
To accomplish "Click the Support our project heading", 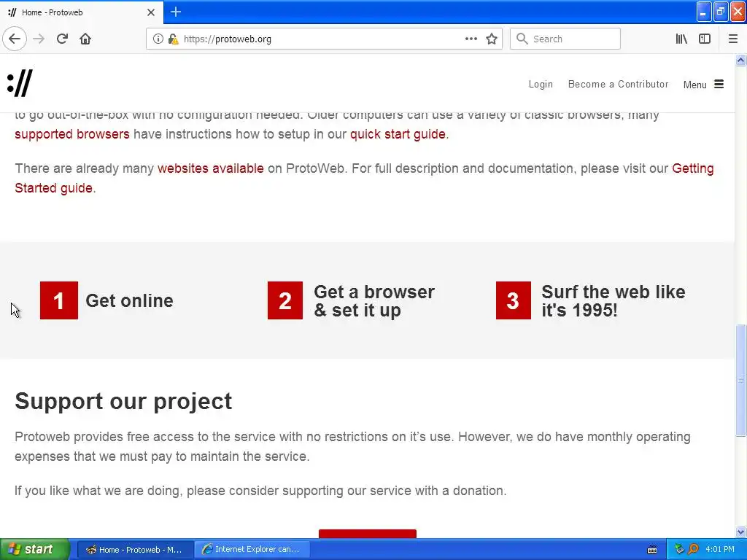I will 123,402.
